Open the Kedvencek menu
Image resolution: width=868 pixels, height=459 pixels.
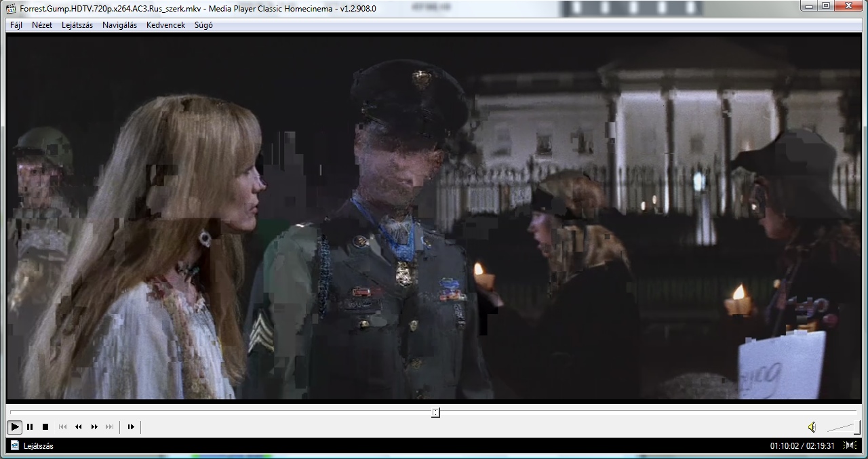[x=165, y=25]
